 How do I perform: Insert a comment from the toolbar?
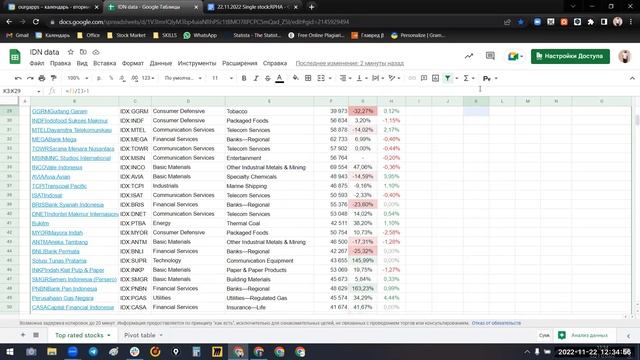click(424, 78)
